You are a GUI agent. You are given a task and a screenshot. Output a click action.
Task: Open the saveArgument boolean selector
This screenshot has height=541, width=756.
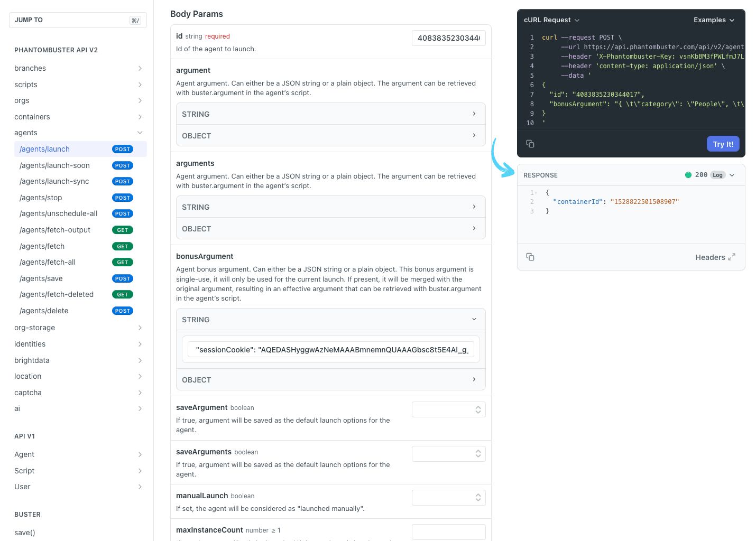tap(448, 409)
